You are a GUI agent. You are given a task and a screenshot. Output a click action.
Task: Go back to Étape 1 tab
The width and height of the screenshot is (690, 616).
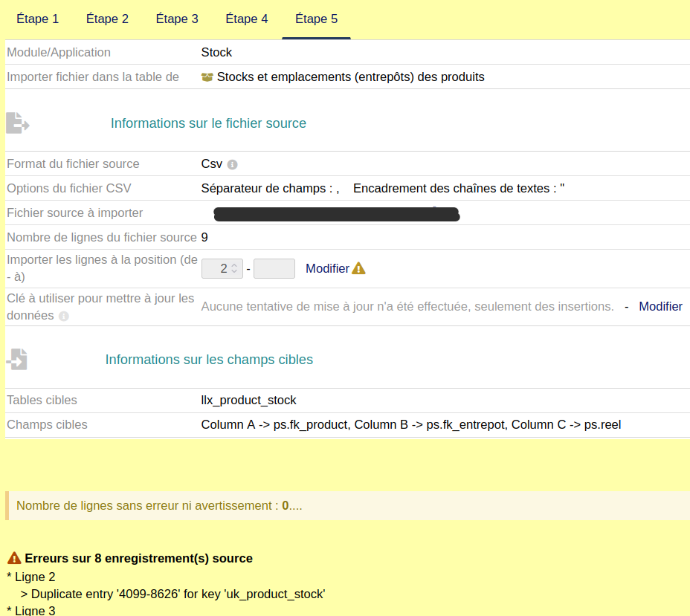(38, 19)
